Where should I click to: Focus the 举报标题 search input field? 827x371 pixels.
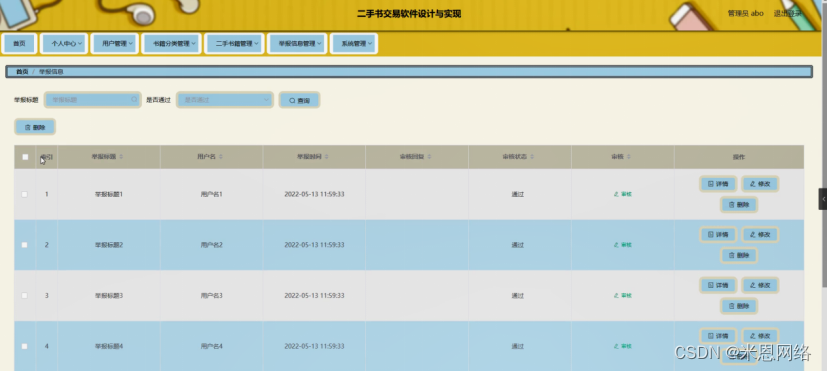(93, 100)
